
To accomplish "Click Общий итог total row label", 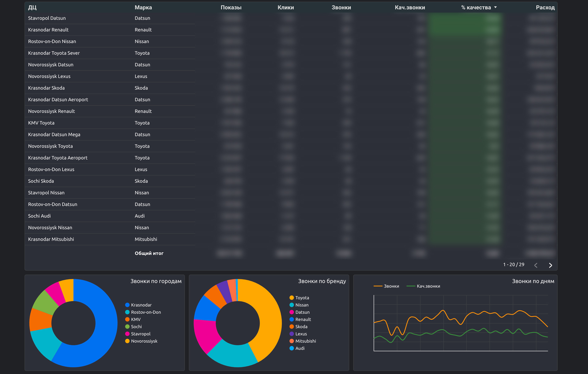I will [149, 254].
